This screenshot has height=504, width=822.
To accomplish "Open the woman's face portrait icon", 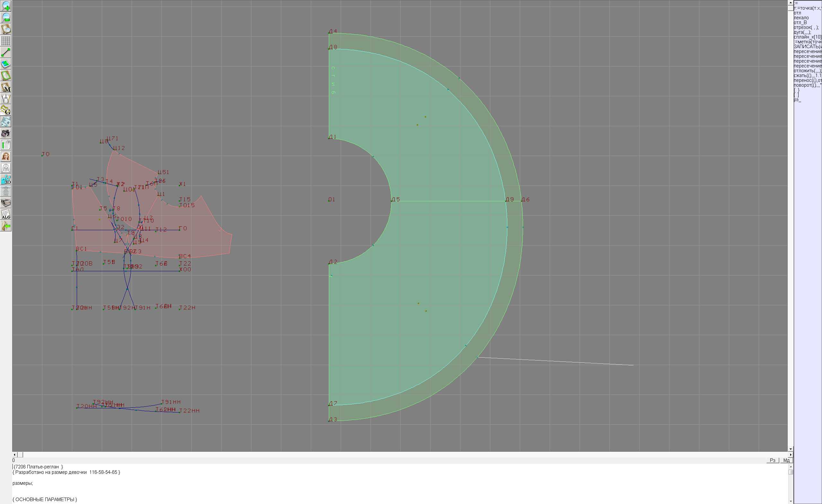I will coord(6,156).
